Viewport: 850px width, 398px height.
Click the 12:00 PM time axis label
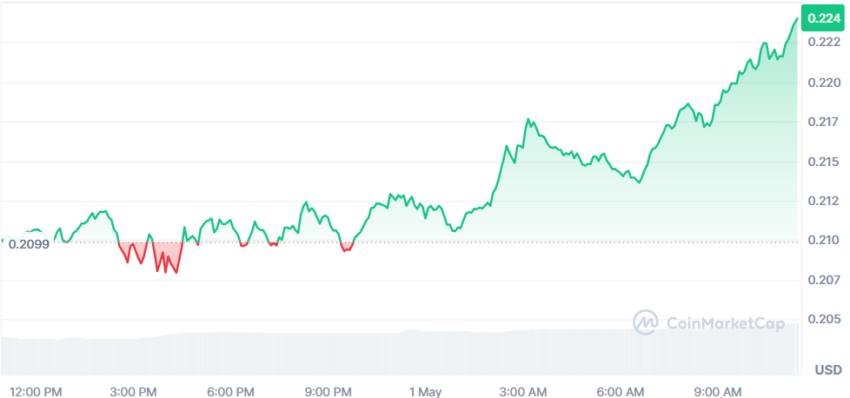tap(36, 391)
